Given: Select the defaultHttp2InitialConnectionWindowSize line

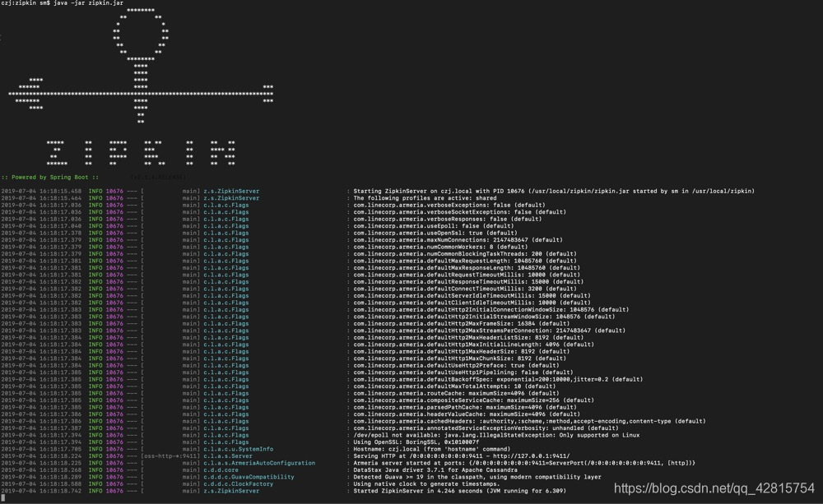Looking at the screenshot, I should (491, 309).
